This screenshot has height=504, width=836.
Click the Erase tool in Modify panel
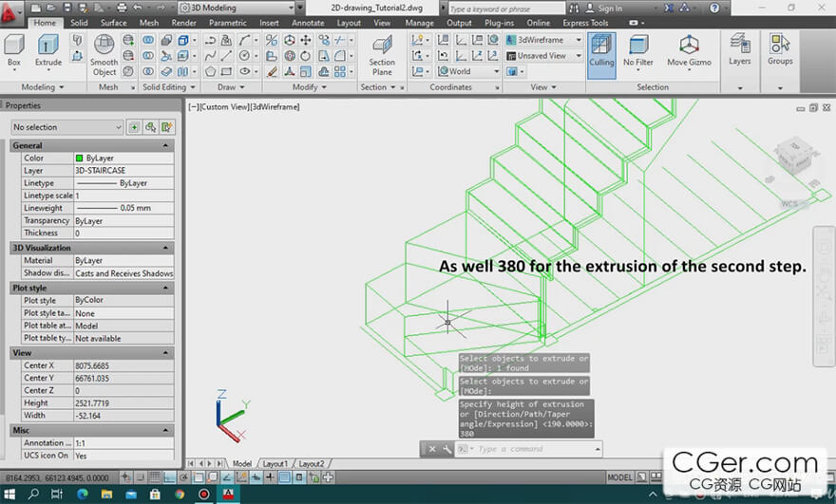pos(272,71)
